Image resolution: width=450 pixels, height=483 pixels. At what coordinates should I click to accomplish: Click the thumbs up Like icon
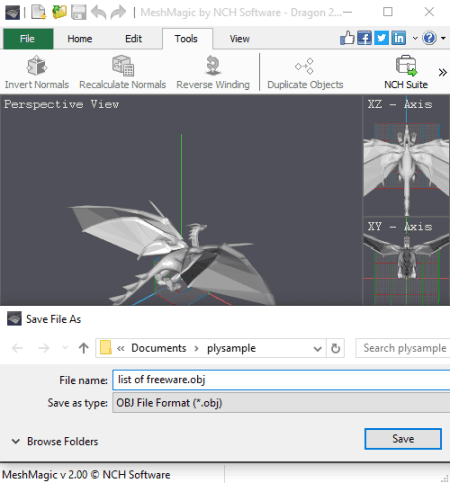point(347,38)
